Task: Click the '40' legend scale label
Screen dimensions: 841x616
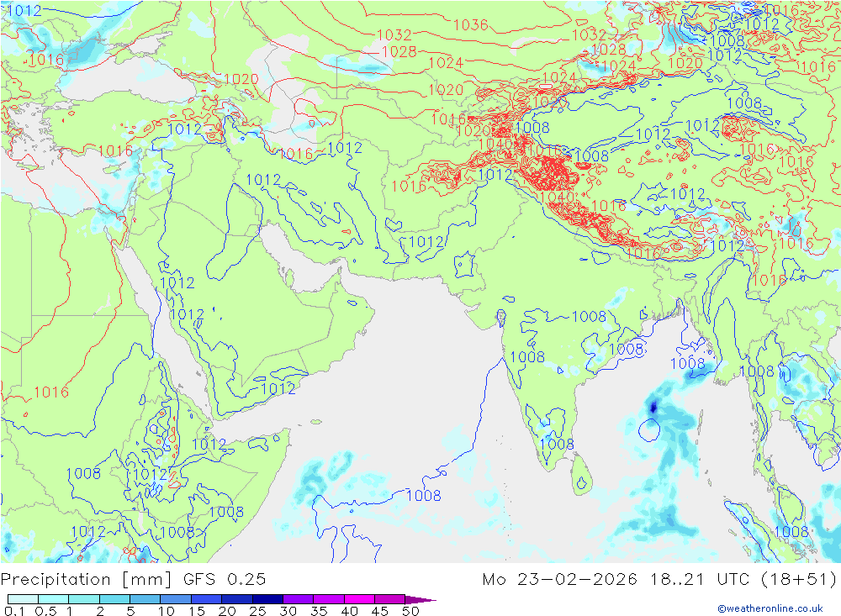Action: tap(350, 611)
